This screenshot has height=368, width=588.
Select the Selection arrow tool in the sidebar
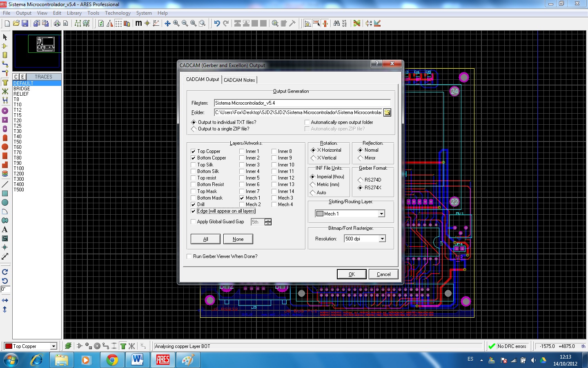pos(5,37)
